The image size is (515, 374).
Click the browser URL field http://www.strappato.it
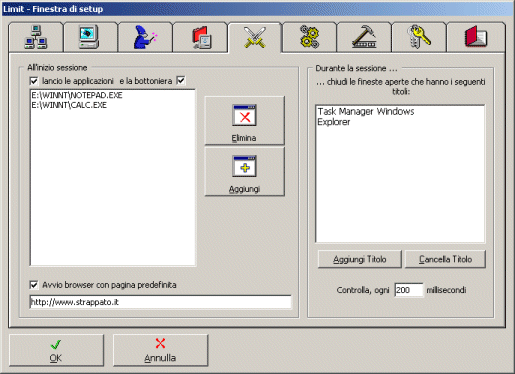point(160,302)
